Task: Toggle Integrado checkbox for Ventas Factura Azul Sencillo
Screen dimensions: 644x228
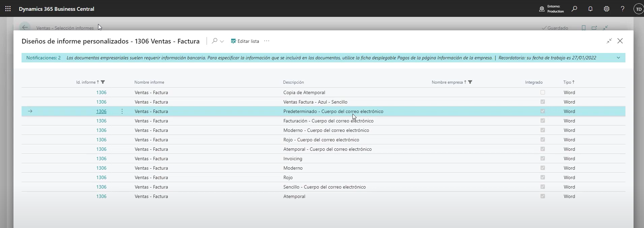Action: point(543,102)
